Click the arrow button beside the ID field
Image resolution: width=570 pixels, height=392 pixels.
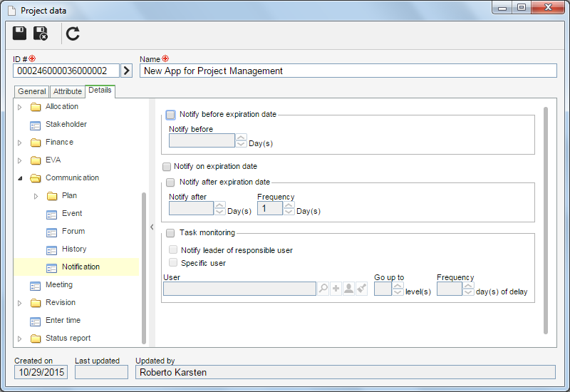click(x=126, y=71)
